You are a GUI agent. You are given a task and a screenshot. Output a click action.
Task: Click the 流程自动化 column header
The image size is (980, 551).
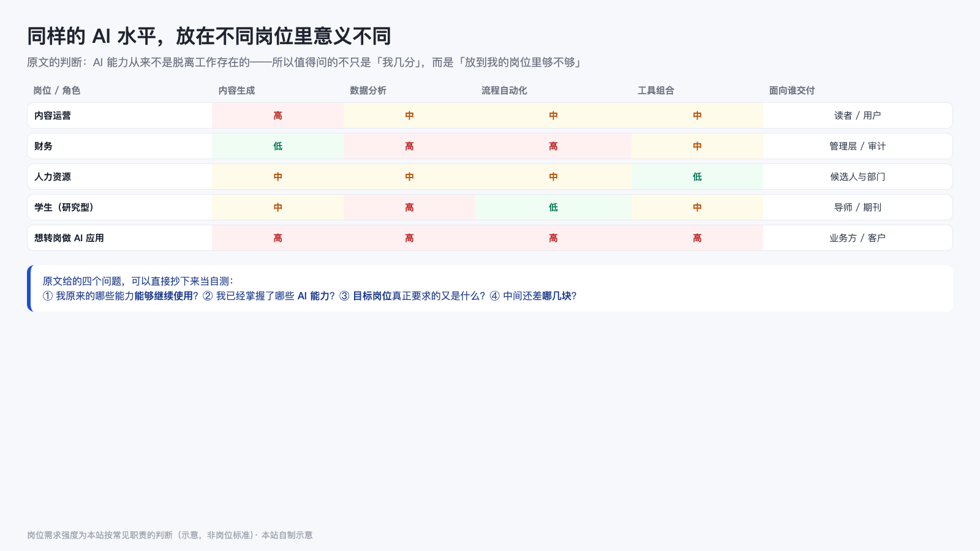pyautogui.click(x=504, y=91)
